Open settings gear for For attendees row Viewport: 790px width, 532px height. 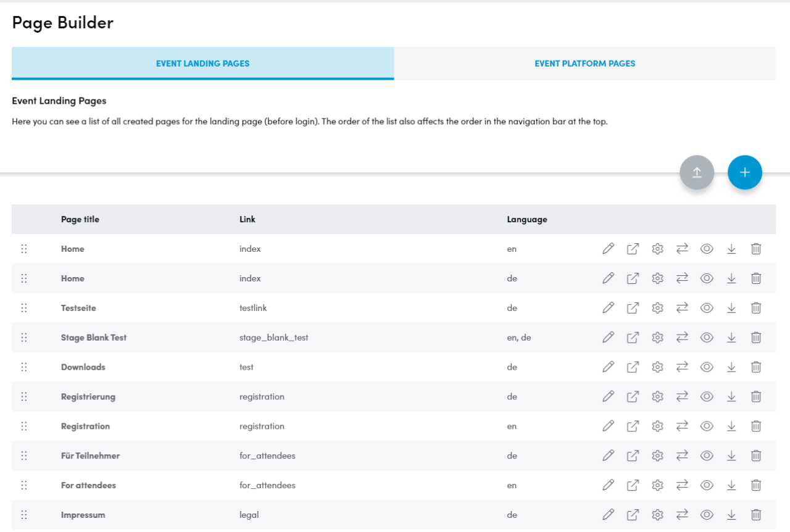657,486
